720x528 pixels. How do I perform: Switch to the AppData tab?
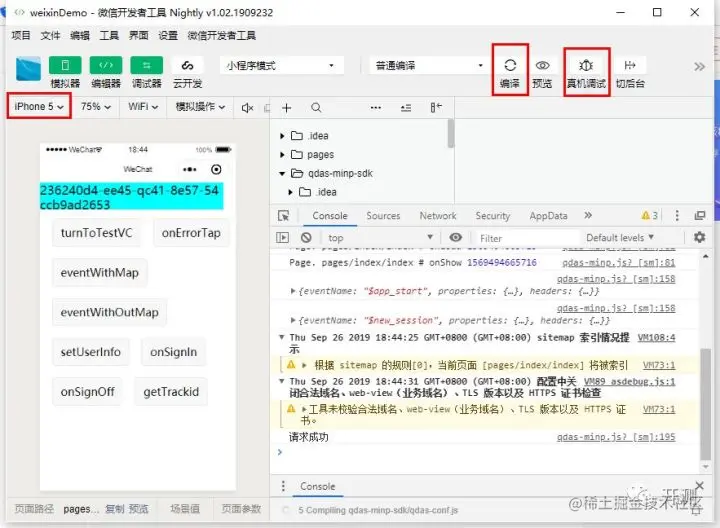(x=548, y=216)
